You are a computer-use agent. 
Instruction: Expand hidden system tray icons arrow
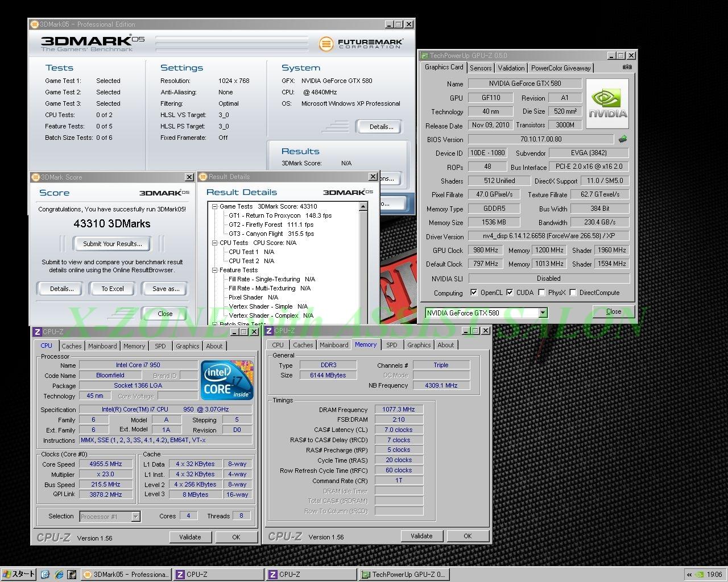pos(689,575)
